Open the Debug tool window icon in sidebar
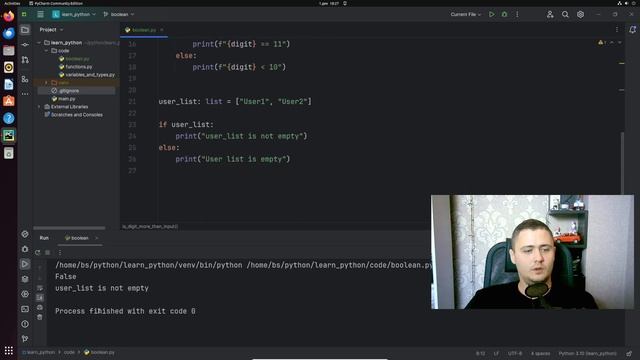This screenshot has height=360, width=640. point(25,249)
